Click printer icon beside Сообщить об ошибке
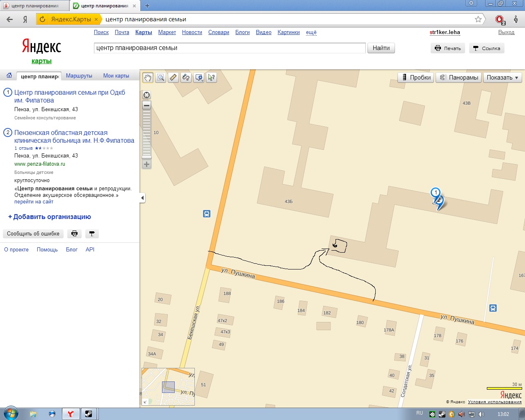 point(74,234)
